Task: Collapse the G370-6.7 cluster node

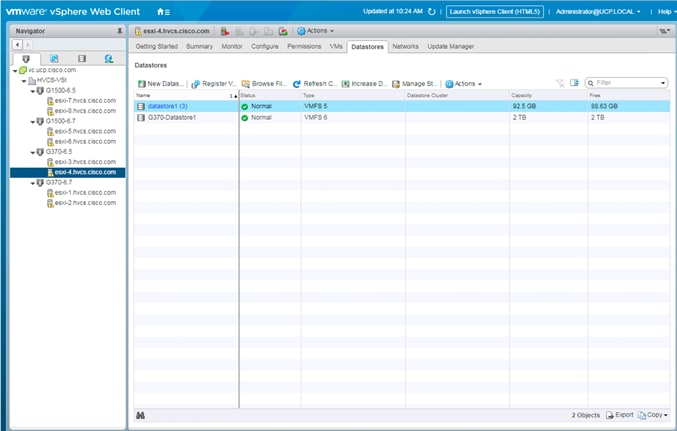Action: tap(32, 183)
